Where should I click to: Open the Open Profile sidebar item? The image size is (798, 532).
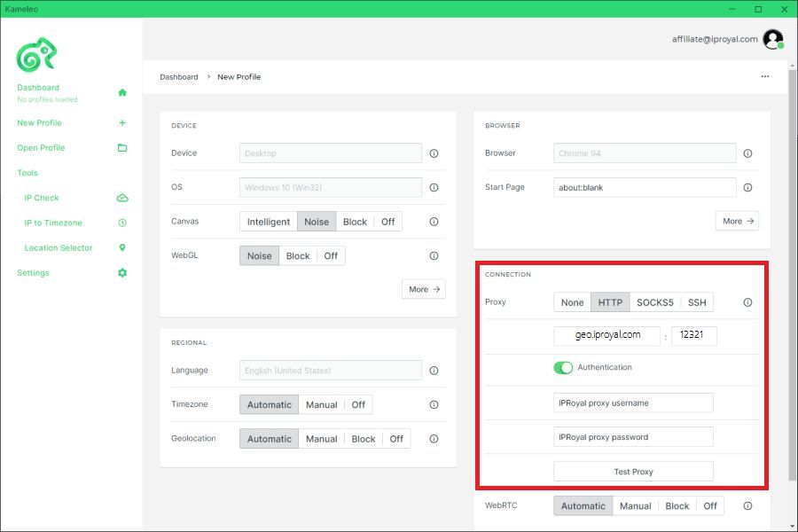point(41,148)
